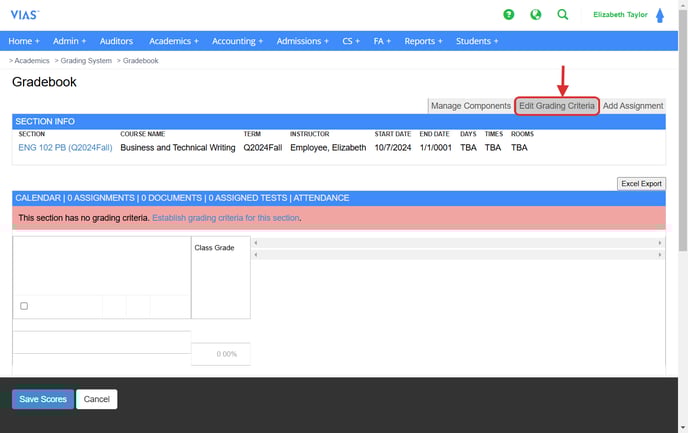The height and width of the screenshot is (433, 688).
Task: Expand the Academics menu
Action: coord(173,41)
